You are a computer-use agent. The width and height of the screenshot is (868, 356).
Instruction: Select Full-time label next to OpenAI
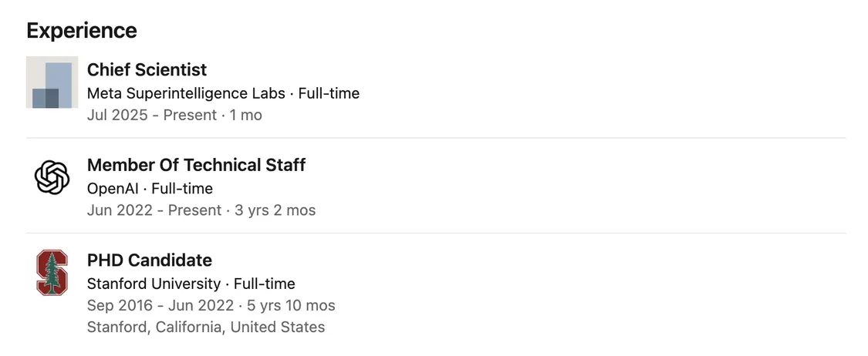coord(182,189)
